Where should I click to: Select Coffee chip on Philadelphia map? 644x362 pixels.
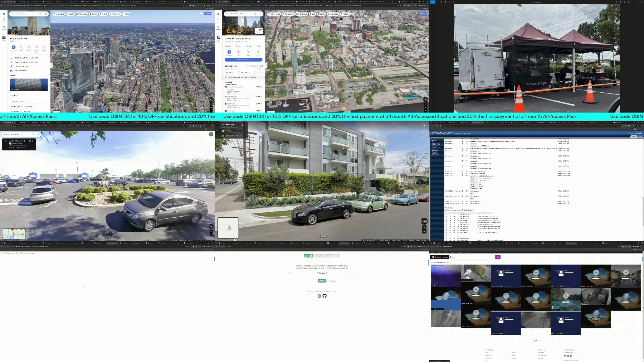click(x=321, y=14)
